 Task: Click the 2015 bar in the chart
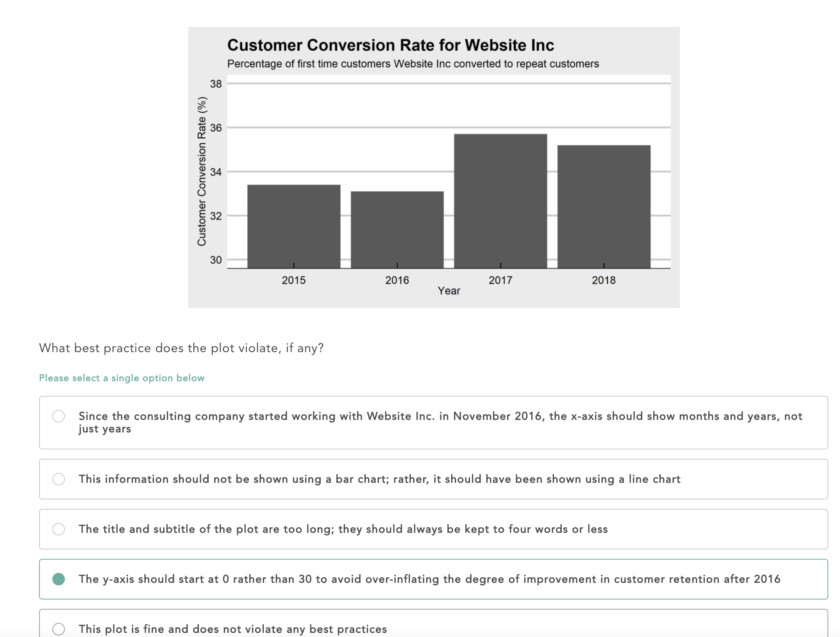click(x=294, y=226)
